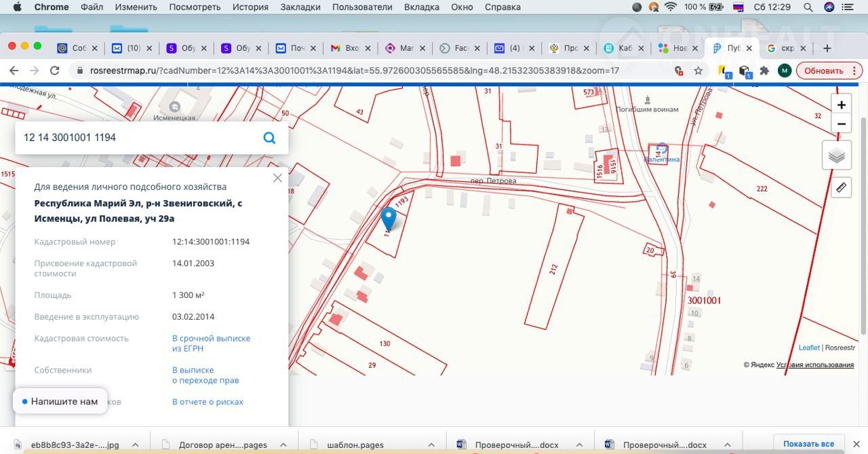
Task: Open the Закладки menu
Action: pos(299,7)
